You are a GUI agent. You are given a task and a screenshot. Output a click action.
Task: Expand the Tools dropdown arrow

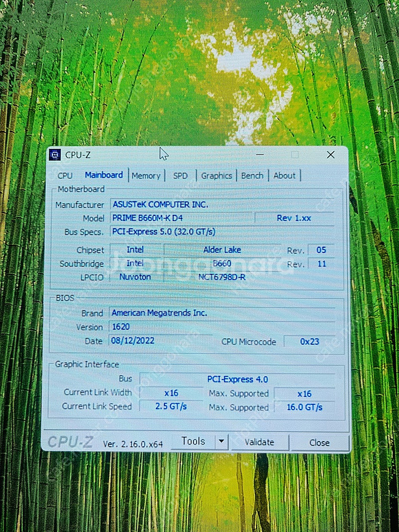click(221, 442)
